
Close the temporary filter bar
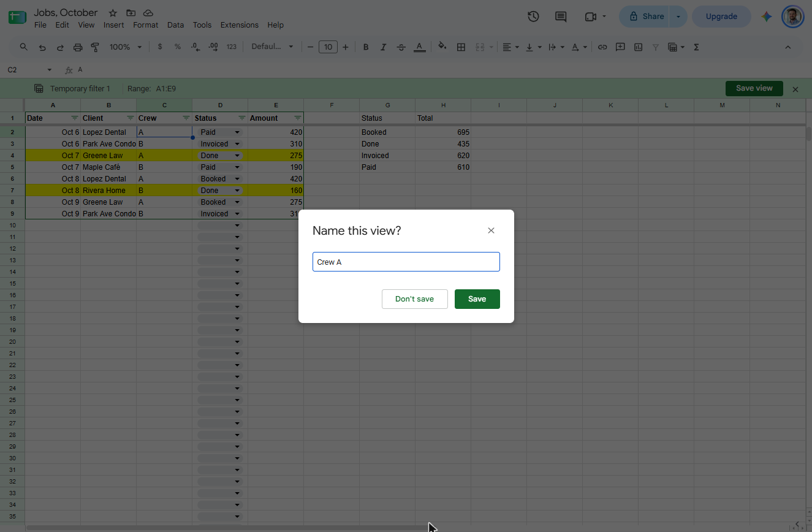point(795,89)
